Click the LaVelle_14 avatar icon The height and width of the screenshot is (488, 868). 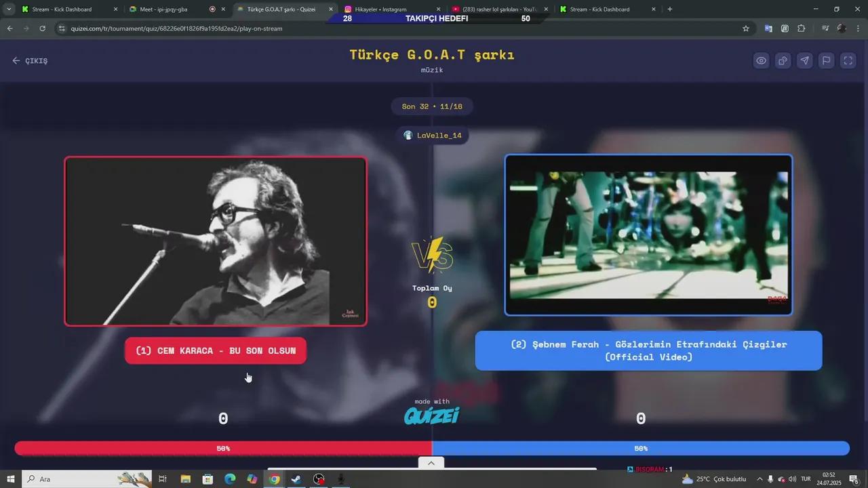(x=408, y=135)
